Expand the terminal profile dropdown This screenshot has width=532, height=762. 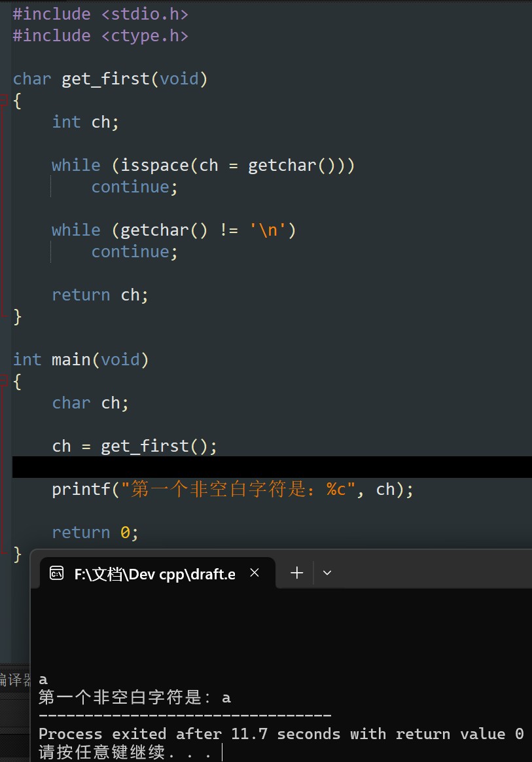coord(327,573)
